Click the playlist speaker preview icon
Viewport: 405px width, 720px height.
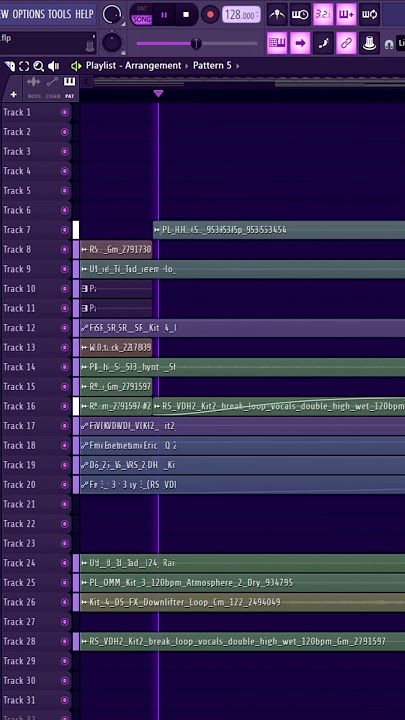(54, 66)
